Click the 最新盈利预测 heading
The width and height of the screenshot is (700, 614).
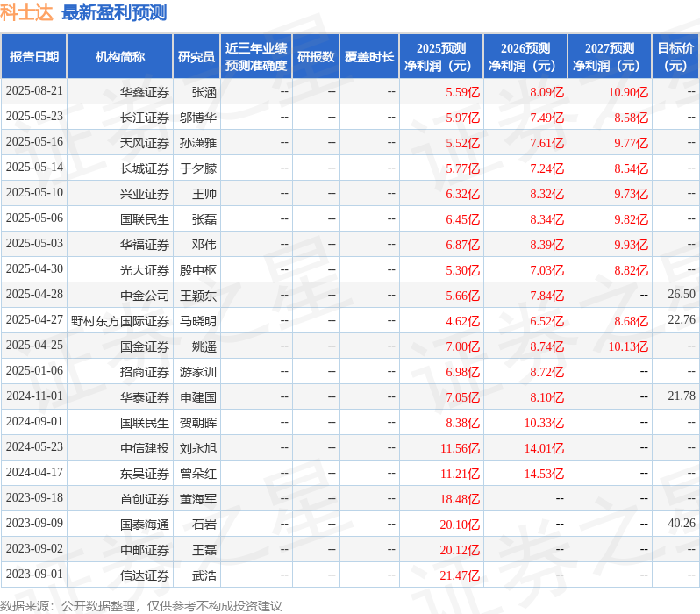click(114, 12)
